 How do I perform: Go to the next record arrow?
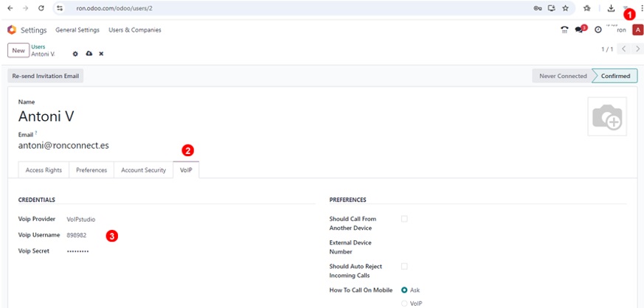pos(638,49)
